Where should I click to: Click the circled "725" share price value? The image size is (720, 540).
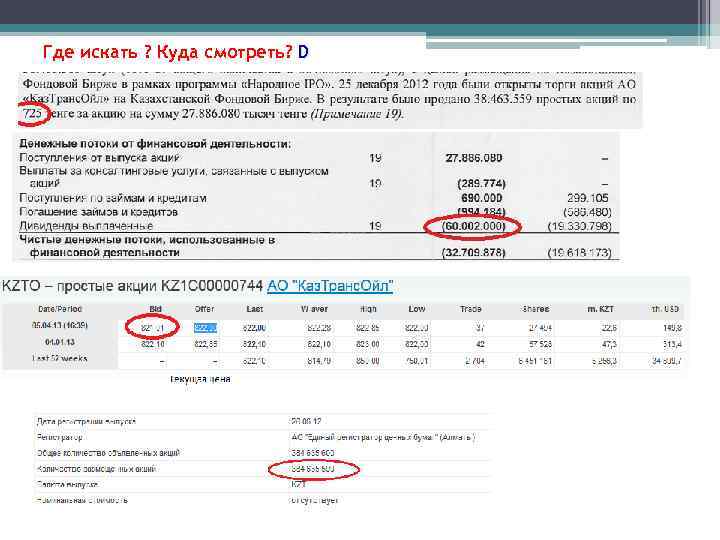click(32, 113)
